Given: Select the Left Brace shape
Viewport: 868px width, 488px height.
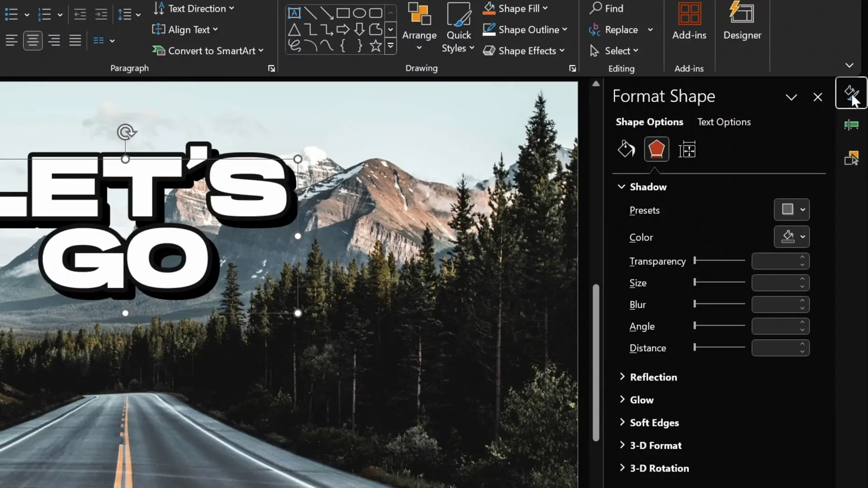Looking at the screenshot, I should 343,46.
